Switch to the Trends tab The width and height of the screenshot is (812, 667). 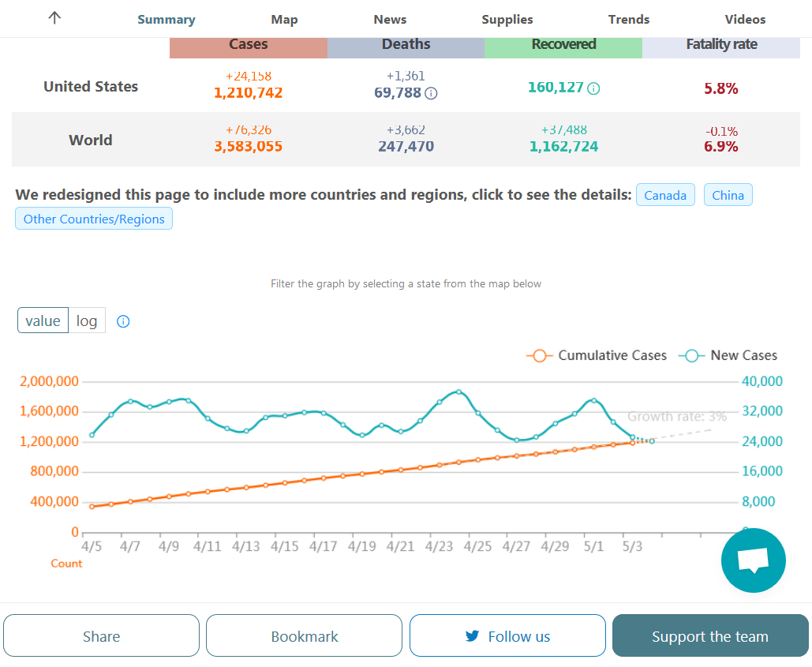(x=629, y=20)
